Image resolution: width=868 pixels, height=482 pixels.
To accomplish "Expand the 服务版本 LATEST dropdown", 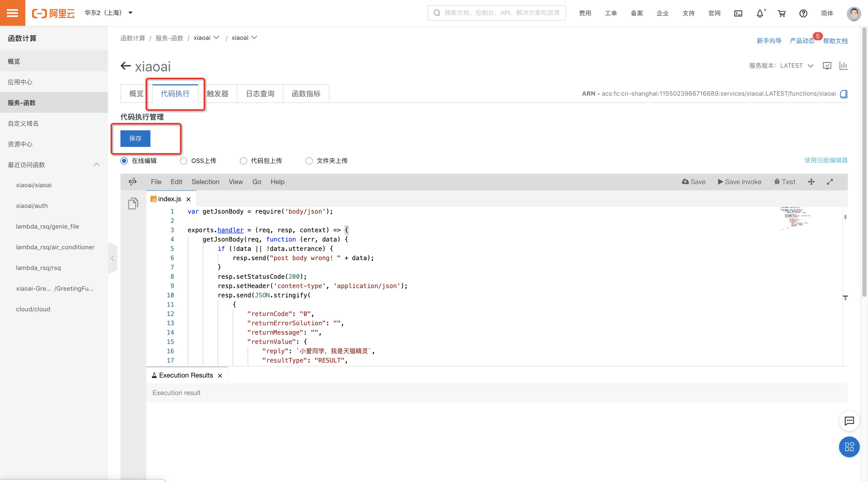I will click(x=810, y=66).
